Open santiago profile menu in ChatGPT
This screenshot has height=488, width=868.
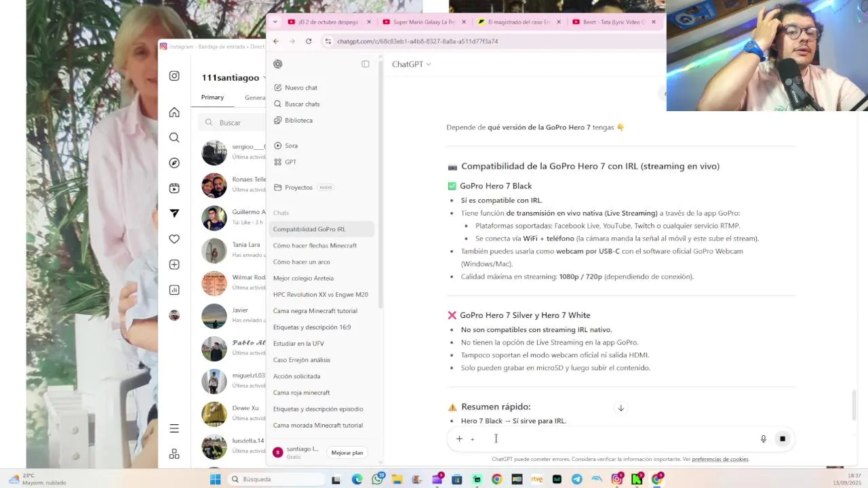tap(296, 453)
